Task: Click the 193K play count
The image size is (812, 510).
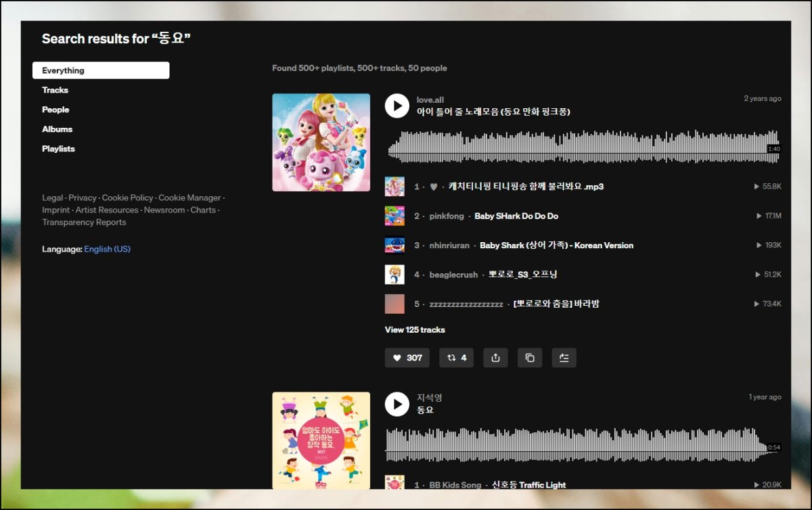Action: tap(769, 246)
